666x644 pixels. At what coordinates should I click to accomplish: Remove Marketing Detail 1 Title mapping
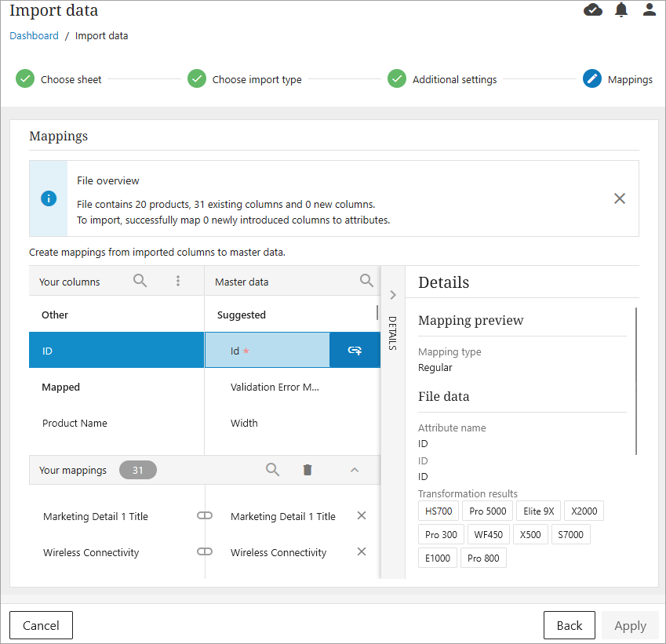pos(362,516)
